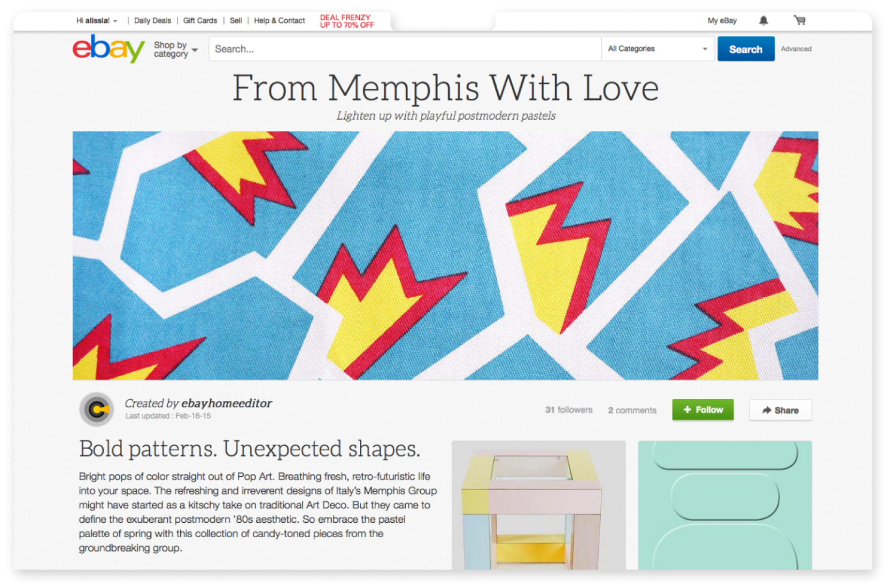Expand the Hi alissia account dropdown
Image resolution: width=889 pixels, height=588 pixels.
click(x=97, y=20)
